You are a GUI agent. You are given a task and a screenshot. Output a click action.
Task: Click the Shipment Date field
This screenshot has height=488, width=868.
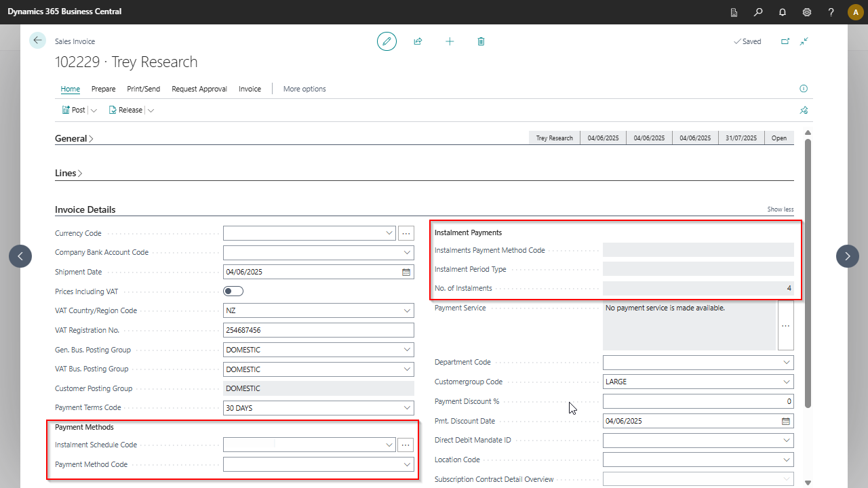pos(319,272)
